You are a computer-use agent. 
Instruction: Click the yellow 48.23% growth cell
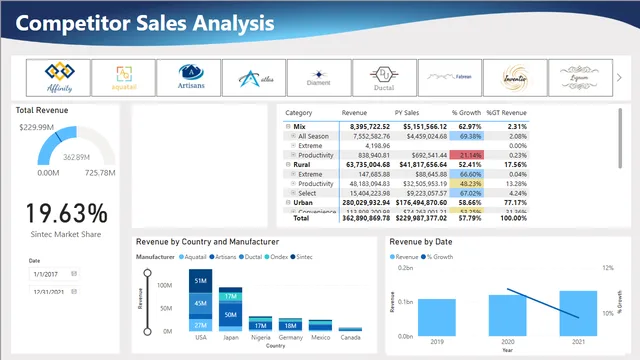tap(467, 184)
